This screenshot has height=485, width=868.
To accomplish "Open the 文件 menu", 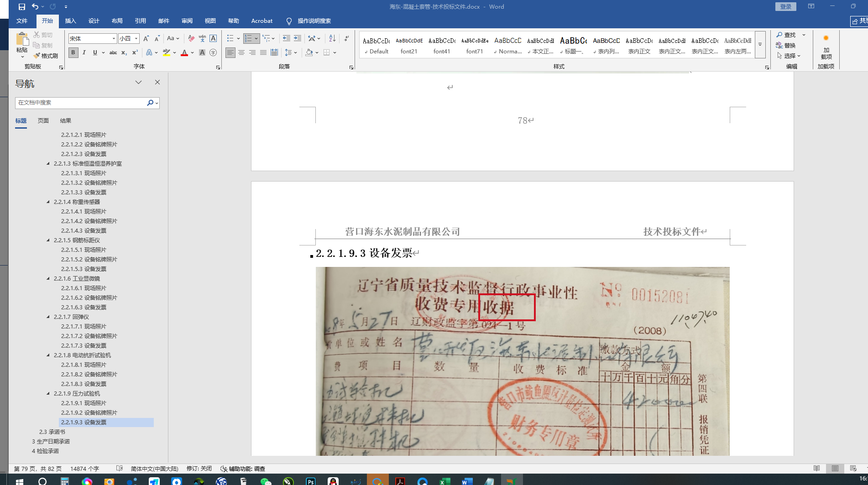I will [22, 21].
